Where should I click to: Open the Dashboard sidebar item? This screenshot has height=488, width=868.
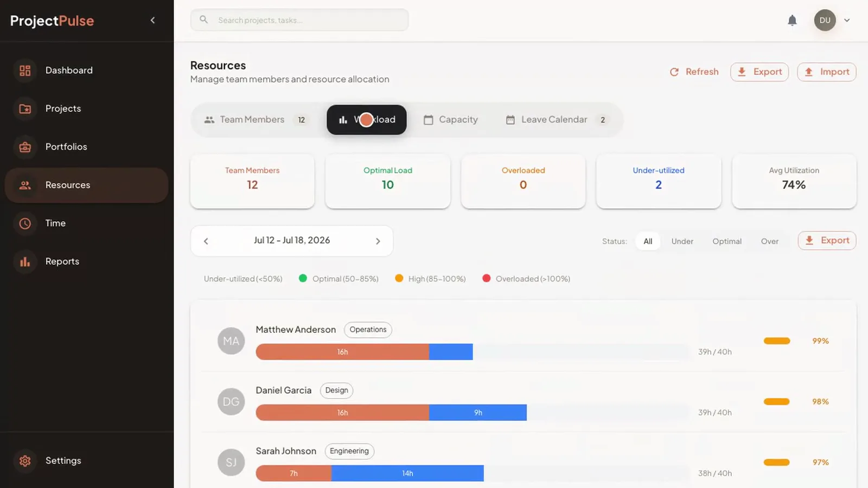click(x=87, y=70)
